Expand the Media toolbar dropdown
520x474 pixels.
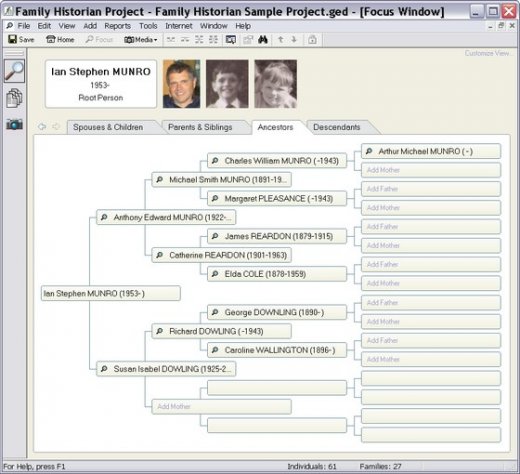[x=141, y=40]
